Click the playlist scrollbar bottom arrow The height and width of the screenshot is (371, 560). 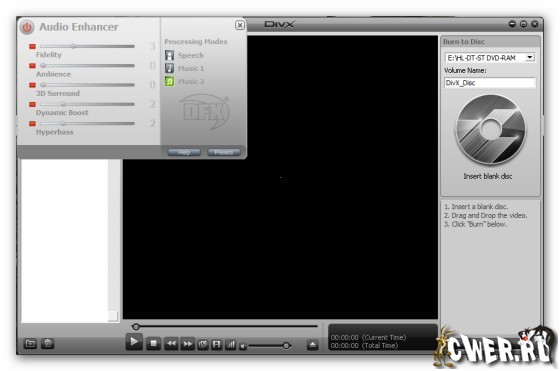pos(113,316)
